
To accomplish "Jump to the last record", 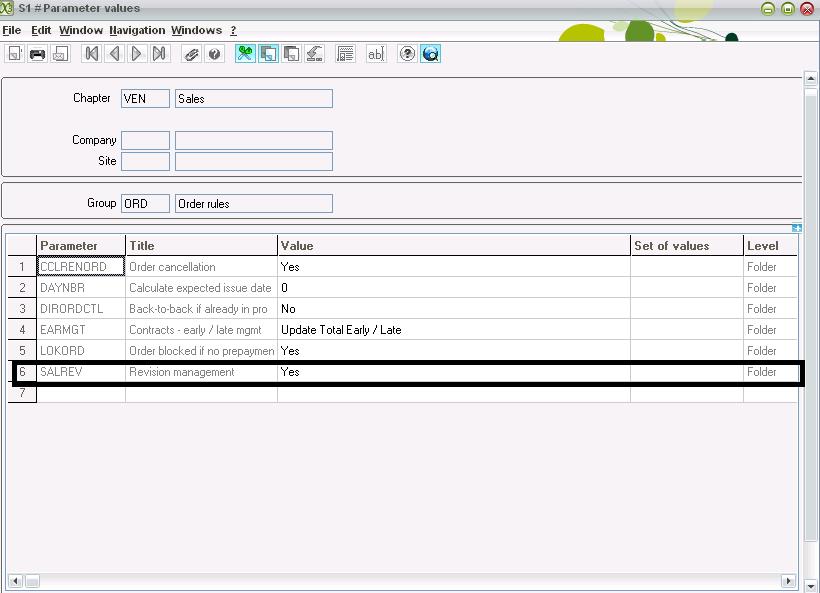I will coord(160,54).
